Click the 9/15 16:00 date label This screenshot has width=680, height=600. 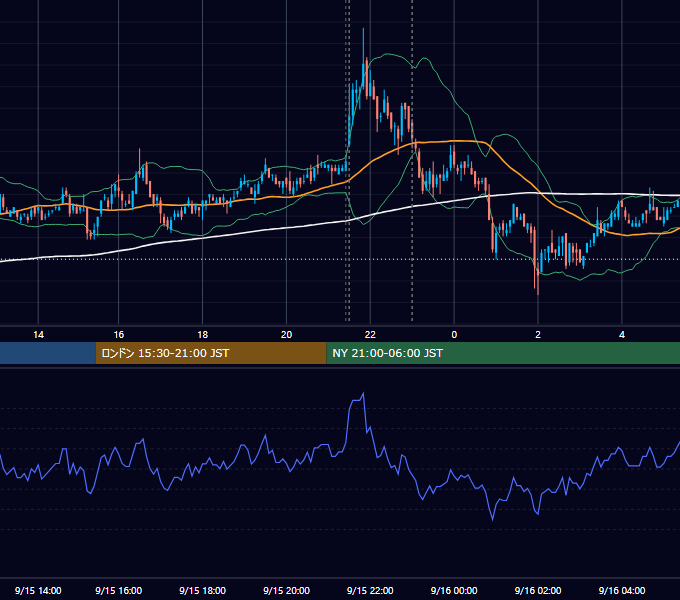(118, 590)
